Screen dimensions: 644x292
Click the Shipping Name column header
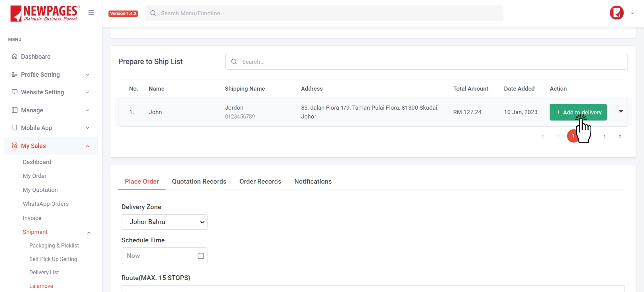[245, 89]
